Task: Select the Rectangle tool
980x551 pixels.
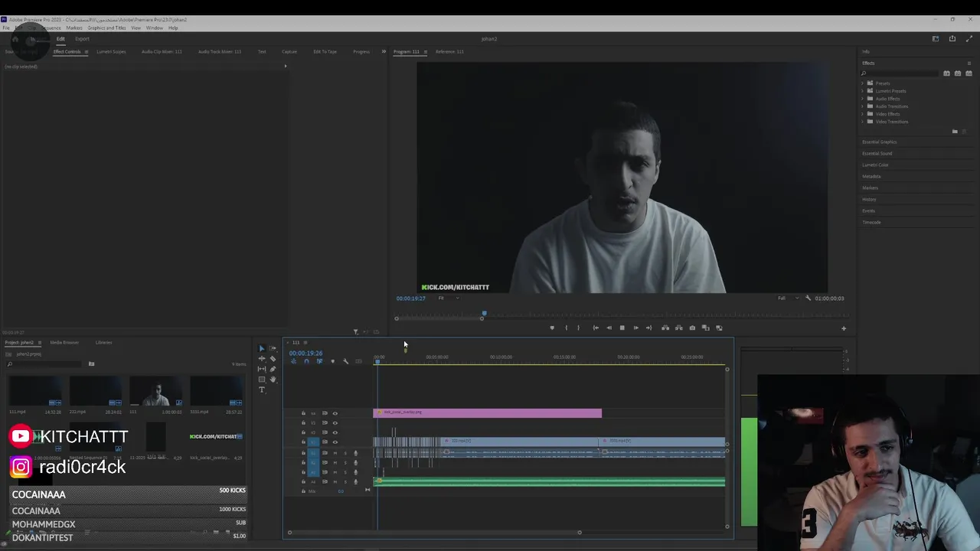Action: coord(262,379)
